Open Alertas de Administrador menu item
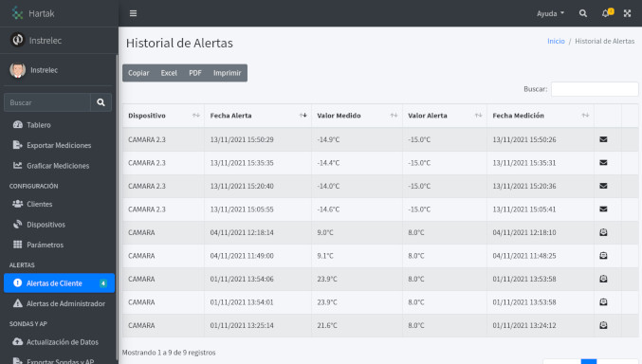This screenshot has height=364, width=642. pos(59,303)
